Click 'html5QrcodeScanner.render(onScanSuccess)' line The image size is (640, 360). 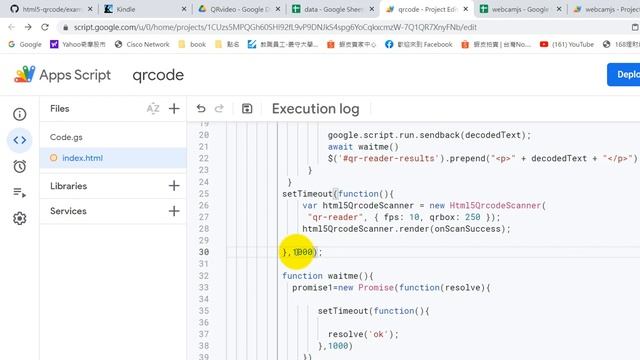406,229
